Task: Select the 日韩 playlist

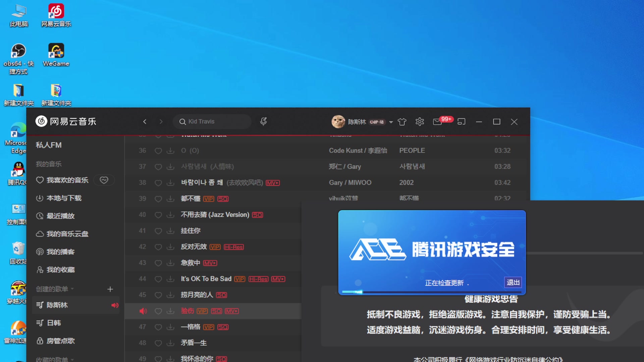Action: (x=76, y=323)
